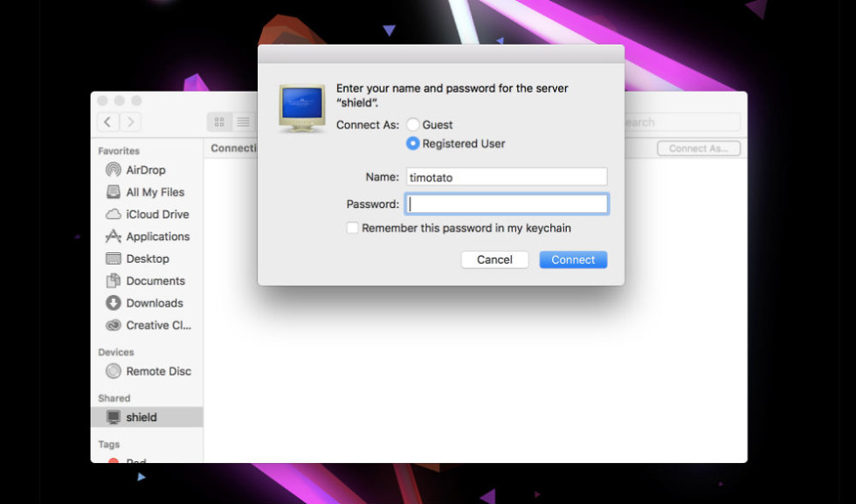The width and height of the screenshot is (856, 504).
Task: Tick Remember this password in my keychain
Action: [x=353, y=228]
